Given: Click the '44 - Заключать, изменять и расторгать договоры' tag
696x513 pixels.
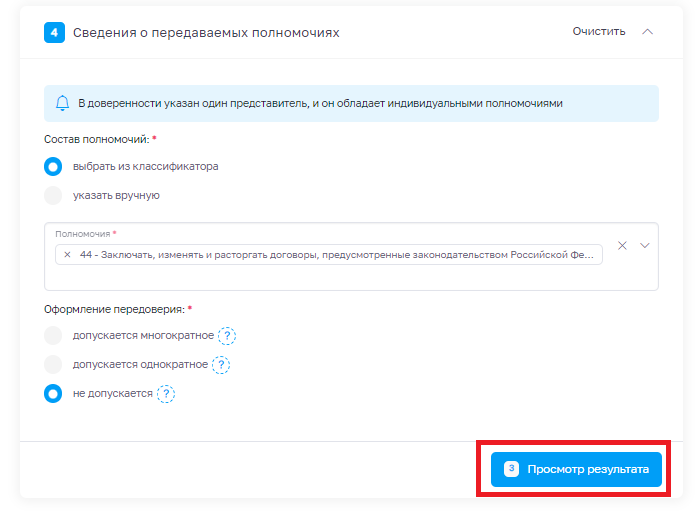Looking at the screenshot, I should tap(328, 255).
